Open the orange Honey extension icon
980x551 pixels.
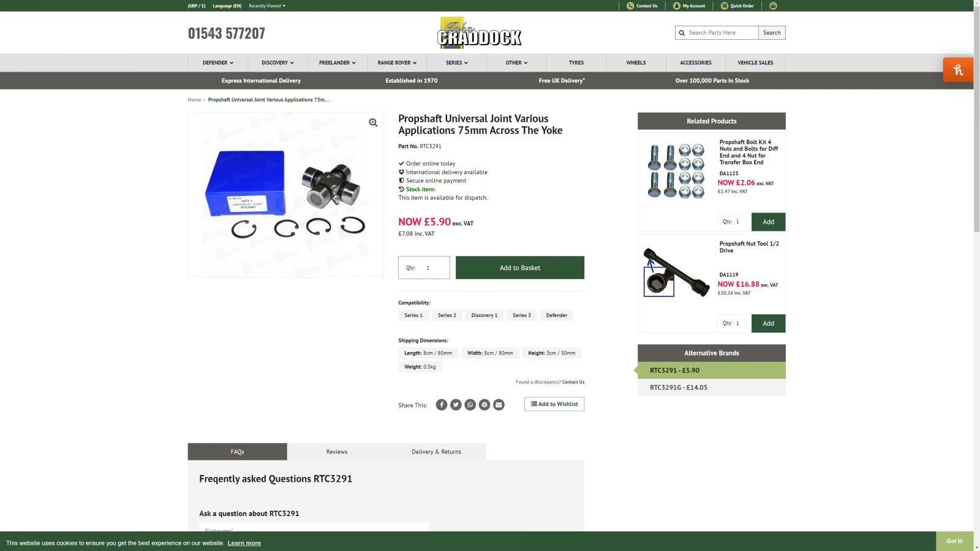point(958,70)
